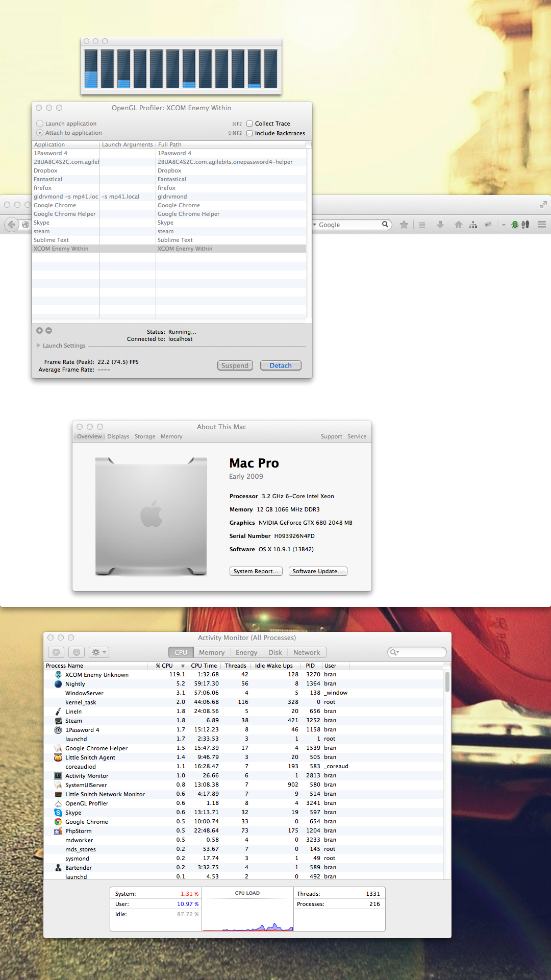
Task: Click Quit Process button in Activity Monitor
Action: (x=57, y=652)
